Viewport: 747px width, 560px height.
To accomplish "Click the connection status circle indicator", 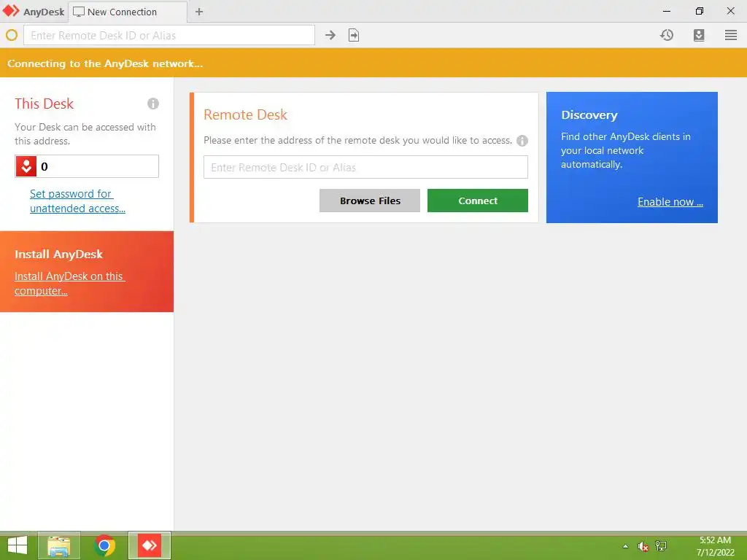I will pos(12,35).
